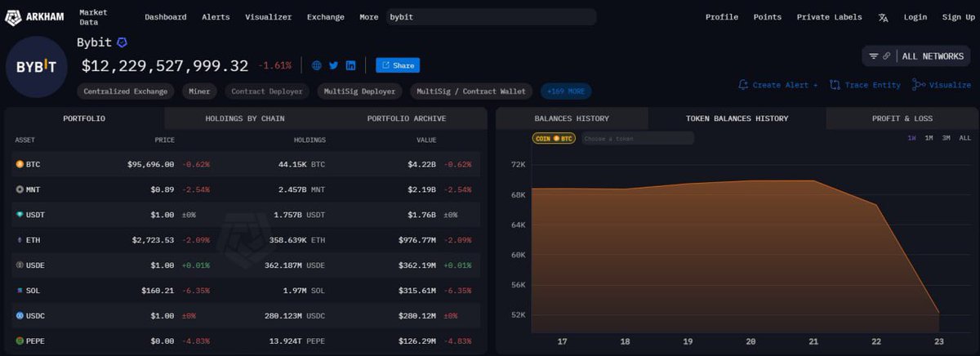Click the Sign Up link
The image size is (980, 356).
tap(958, 17)
